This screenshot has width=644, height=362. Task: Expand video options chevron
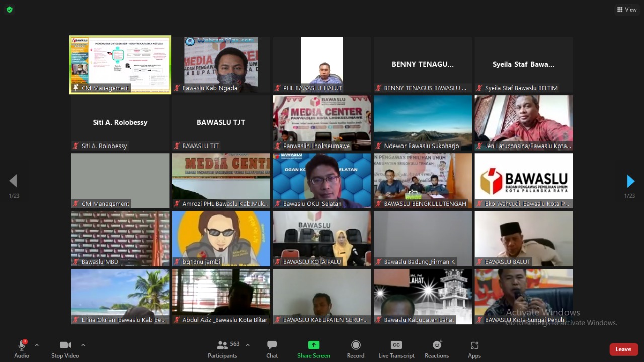83,345
